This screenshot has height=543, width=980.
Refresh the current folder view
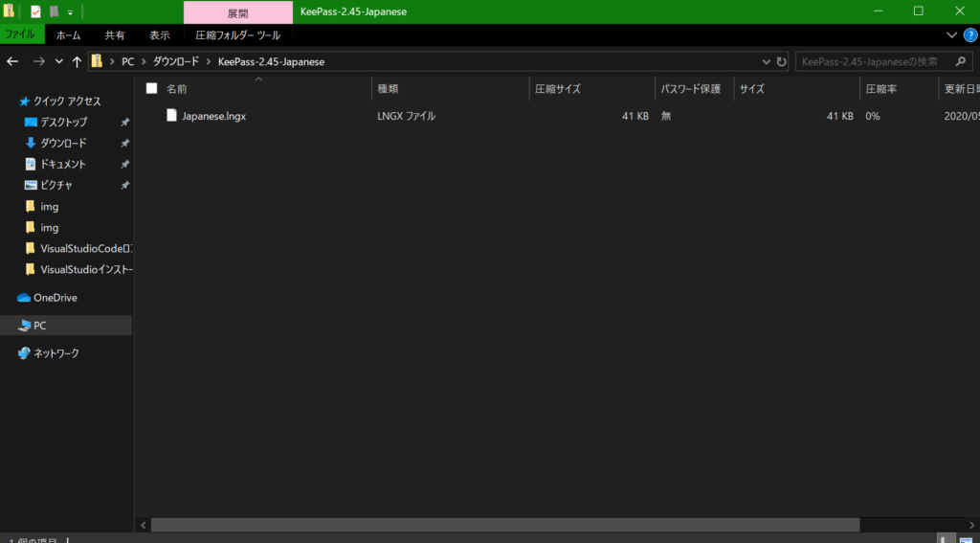(x=782, y=61)
